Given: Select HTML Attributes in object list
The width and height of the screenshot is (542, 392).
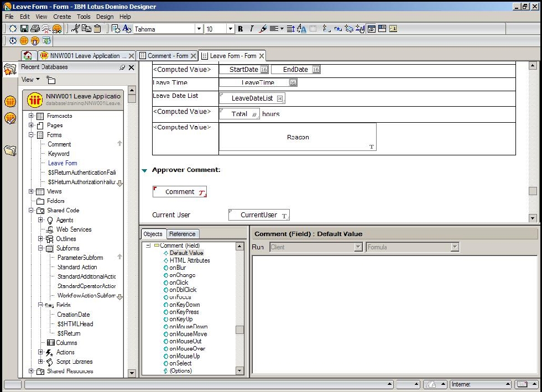Looking at the screenshot, I should [189, 260].
